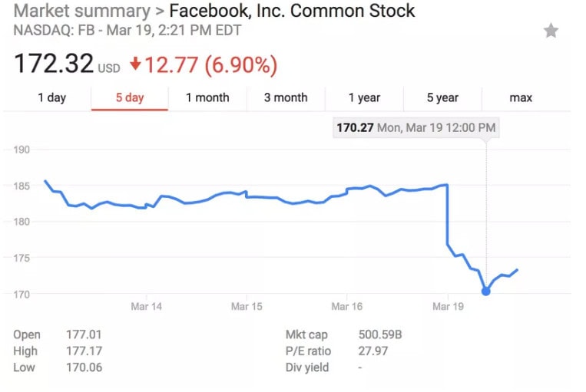The width and height of the screenshot is (586, 392).
Task: Open the 1 month chart view
Action: point(207,97)
